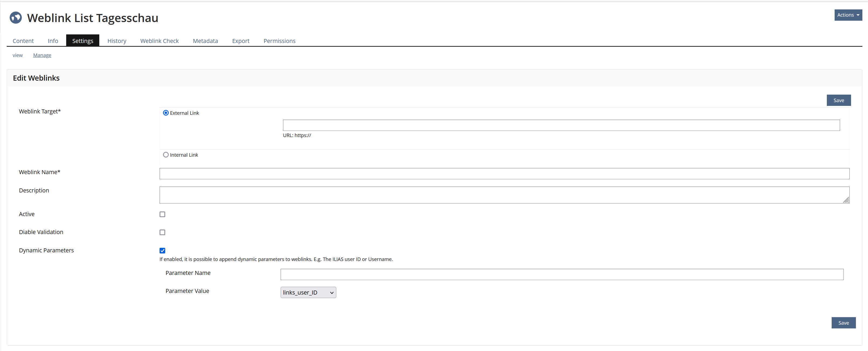Click the top Save button

coord(838,100)
